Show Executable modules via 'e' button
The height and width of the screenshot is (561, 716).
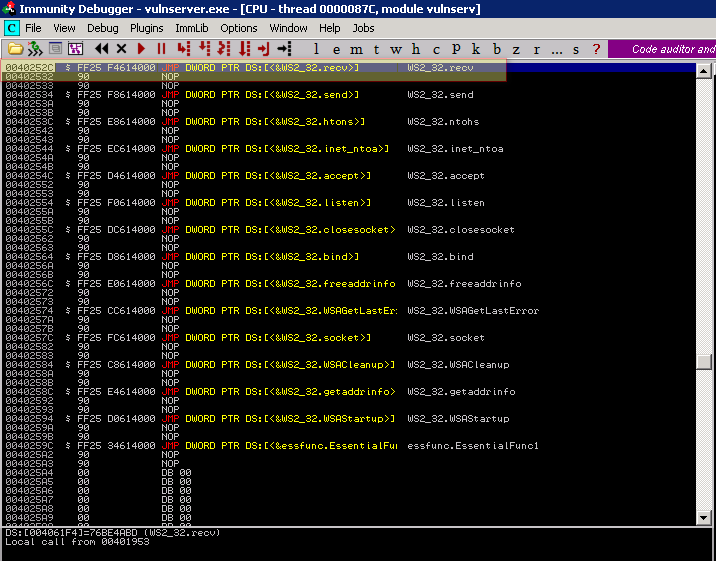(x=337, y=49)
